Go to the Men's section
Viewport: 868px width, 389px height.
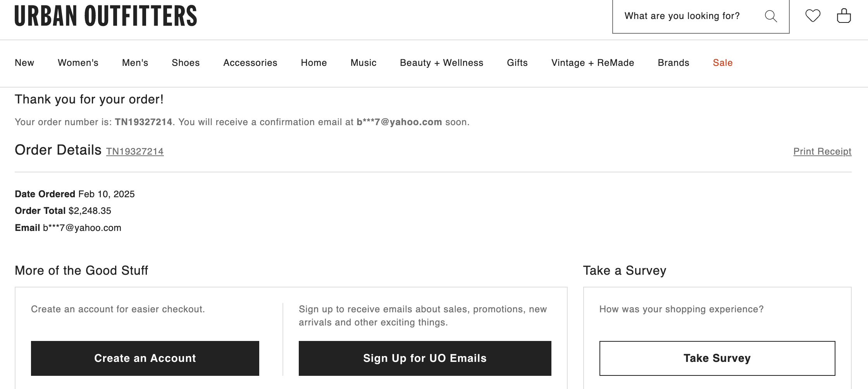pos(135,63)
